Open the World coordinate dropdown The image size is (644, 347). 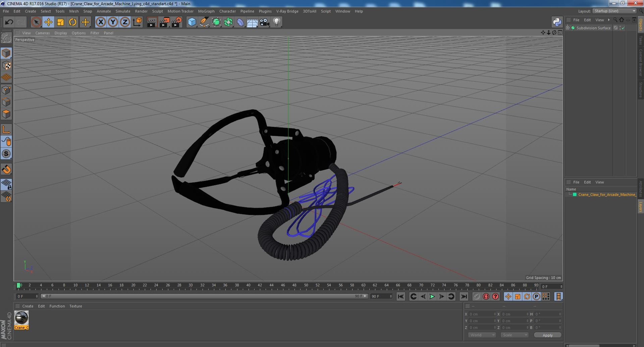click(x=482, y=335)
